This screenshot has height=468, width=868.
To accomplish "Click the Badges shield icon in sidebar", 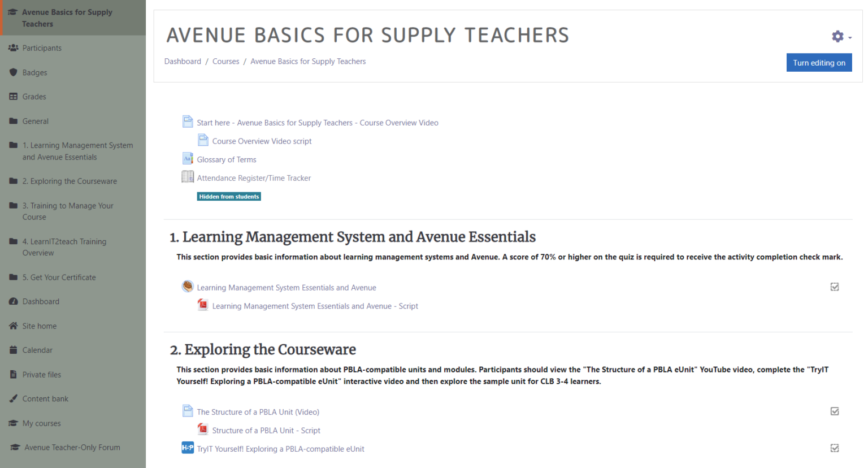I will pos(14,72).
